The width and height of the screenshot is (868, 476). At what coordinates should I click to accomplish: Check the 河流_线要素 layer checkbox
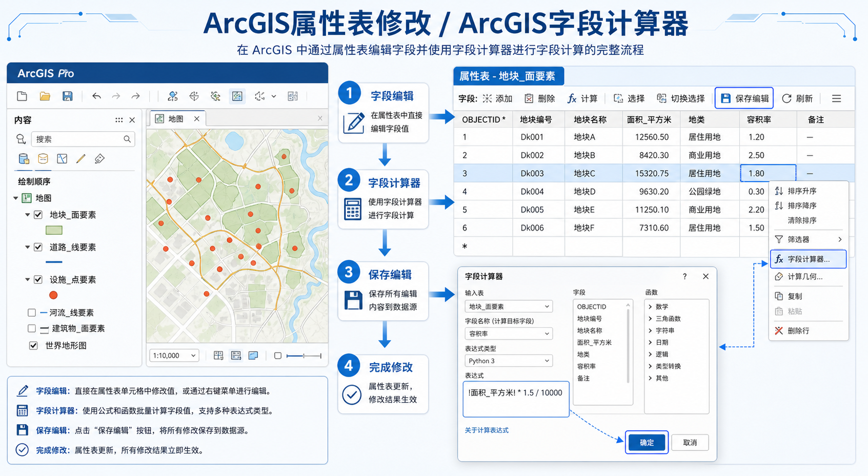32,313
